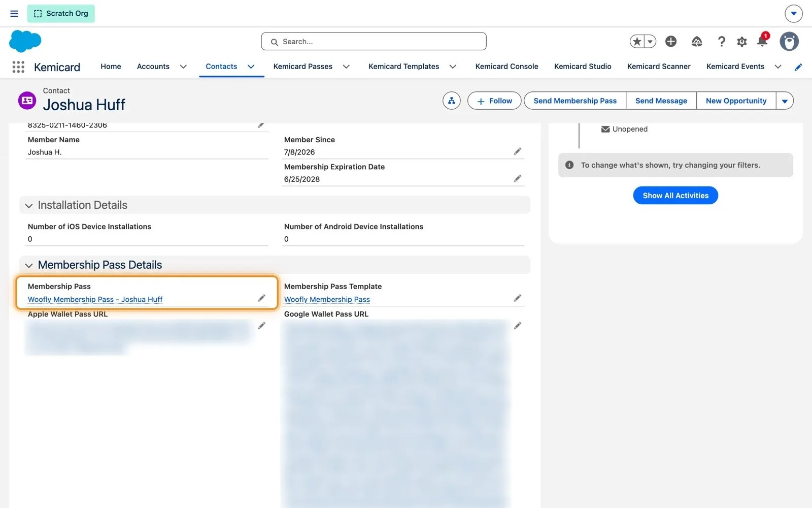Edit the Apple Wallet Pass URL field

(x=261, y=326)
